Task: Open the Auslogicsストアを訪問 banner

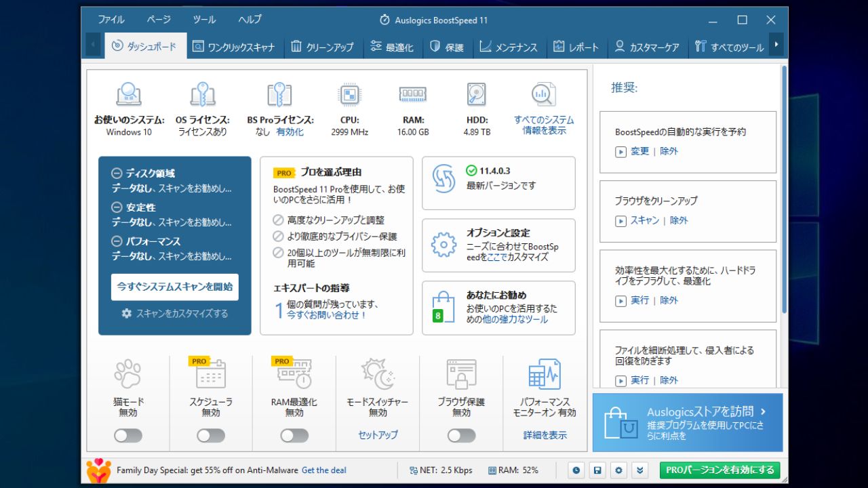Action: click(688, 422)
